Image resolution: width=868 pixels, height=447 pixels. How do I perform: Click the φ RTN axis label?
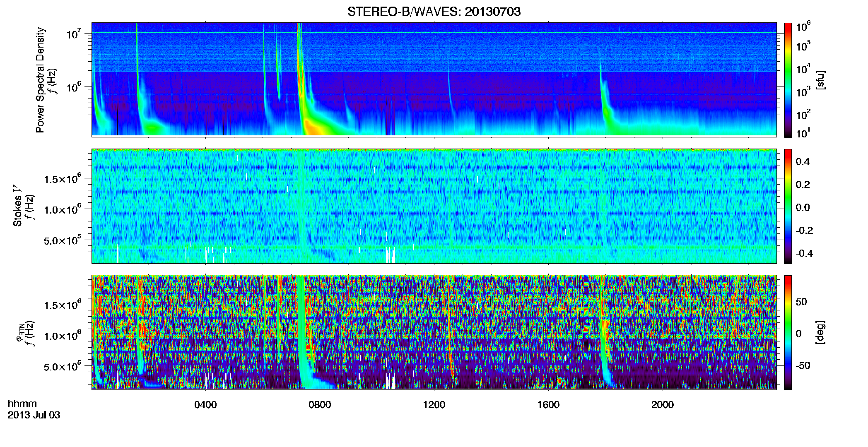(x=19, y=333)
